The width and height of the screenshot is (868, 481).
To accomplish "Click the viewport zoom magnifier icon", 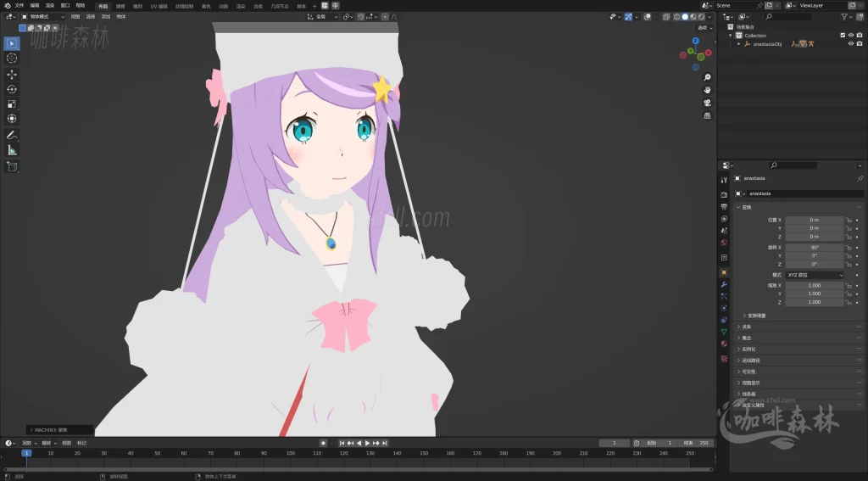I will click(x=707, y=77).
